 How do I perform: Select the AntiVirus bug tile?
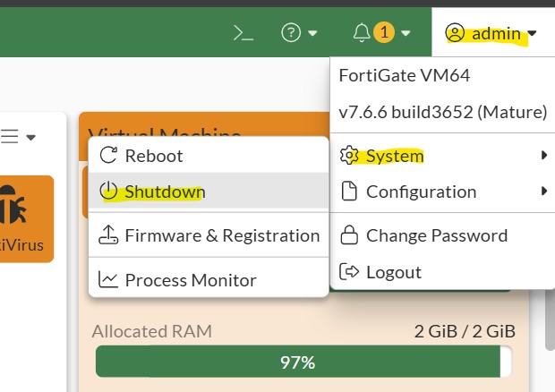point(27,218)
